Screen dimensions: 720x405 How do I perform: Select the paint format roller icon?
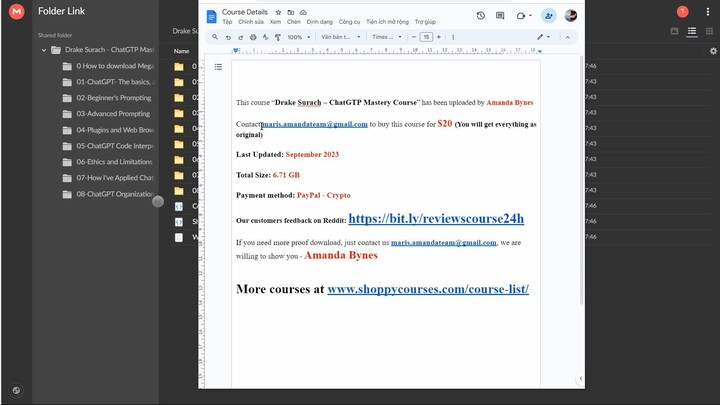[x=276, y=37]
